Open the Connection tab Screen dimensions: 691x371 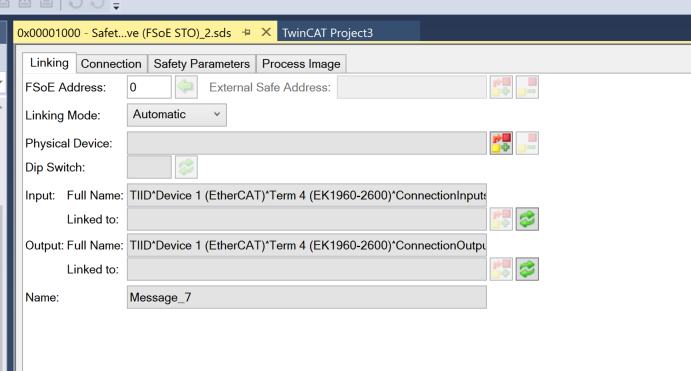pyautogui.click(x=111, y=64)
